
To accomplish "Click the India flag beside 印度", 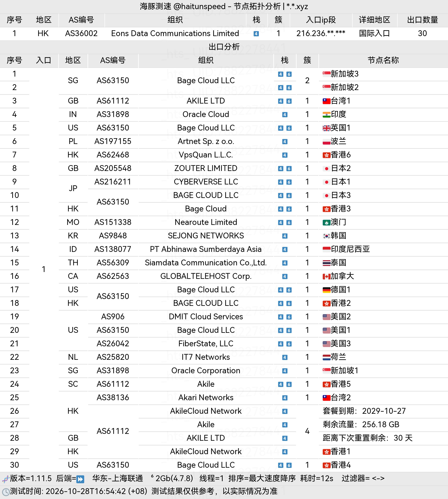I will click(326, 115).
